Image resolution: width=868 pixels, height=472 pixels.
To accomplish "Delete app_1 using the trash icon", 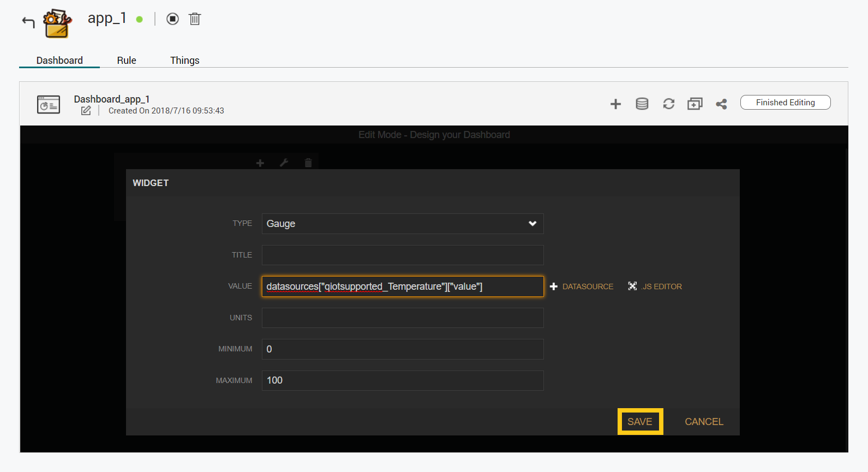I will click(195, 19).
